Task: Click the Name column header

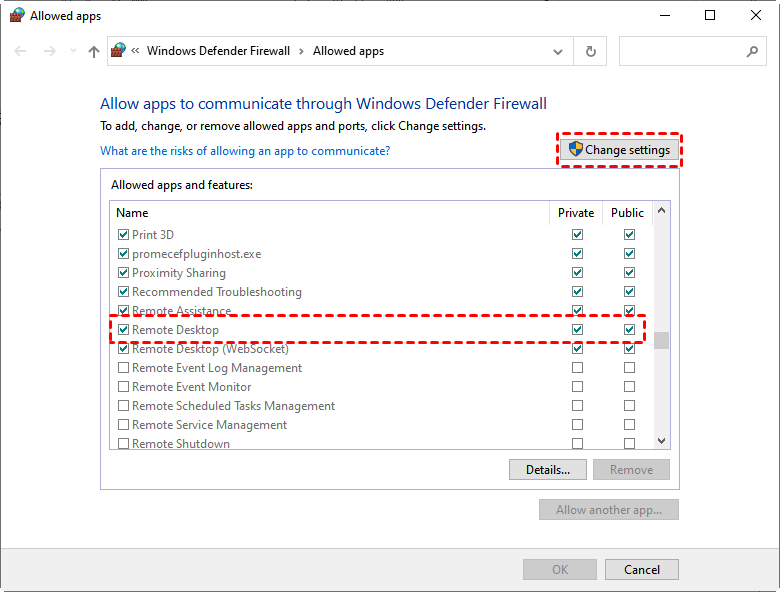Action: pyautogui.click(x=132, y=212)
